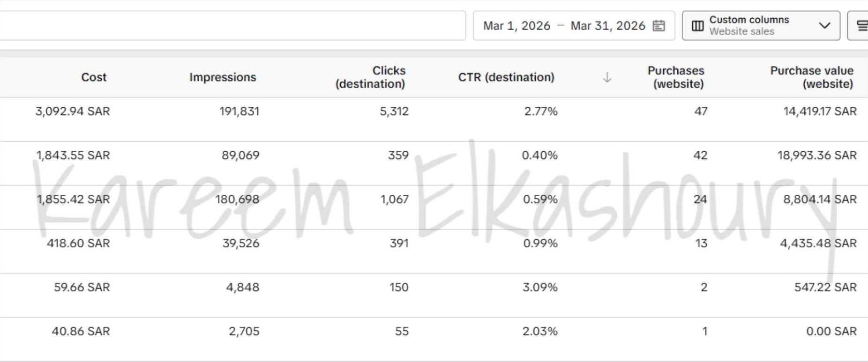
Task: Select the row with 0.99% CTR
Action: [x=434, y=251]
